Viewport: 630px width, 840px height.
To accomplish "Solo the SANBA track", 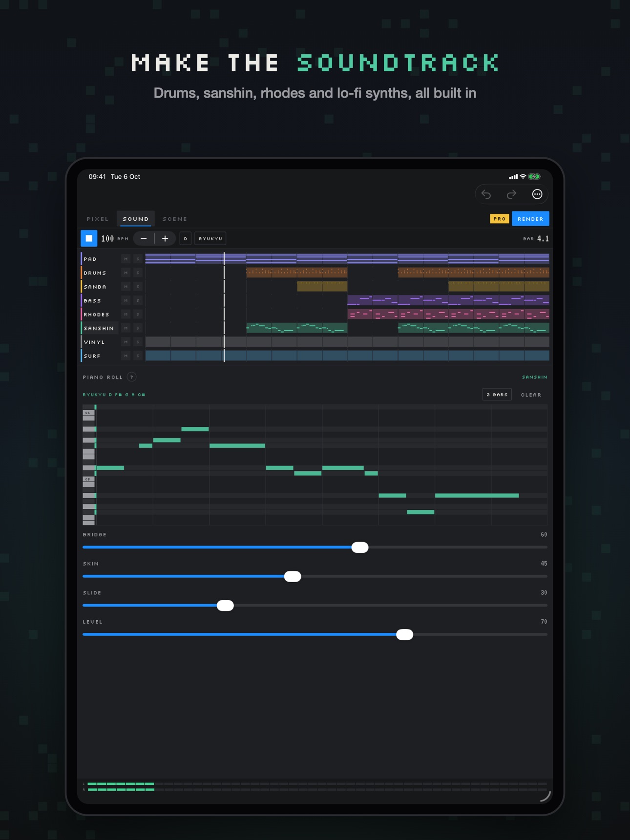I will [x=138, y=287].
